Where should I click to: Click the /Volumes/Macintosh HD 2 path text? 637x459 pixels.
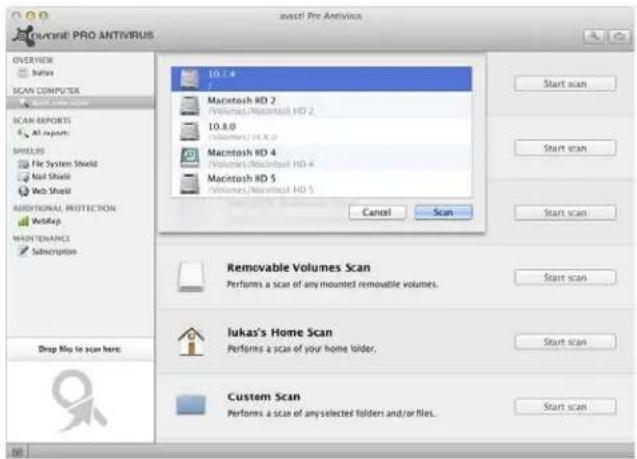click(x=261, y=111)
